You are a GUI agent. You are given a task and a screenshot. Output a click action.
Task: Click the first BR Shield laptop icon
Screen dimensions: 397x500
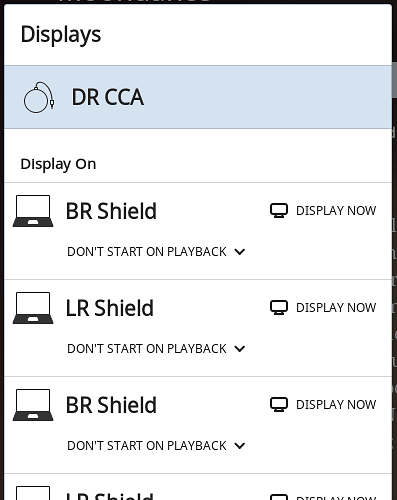tap(33, 211)
